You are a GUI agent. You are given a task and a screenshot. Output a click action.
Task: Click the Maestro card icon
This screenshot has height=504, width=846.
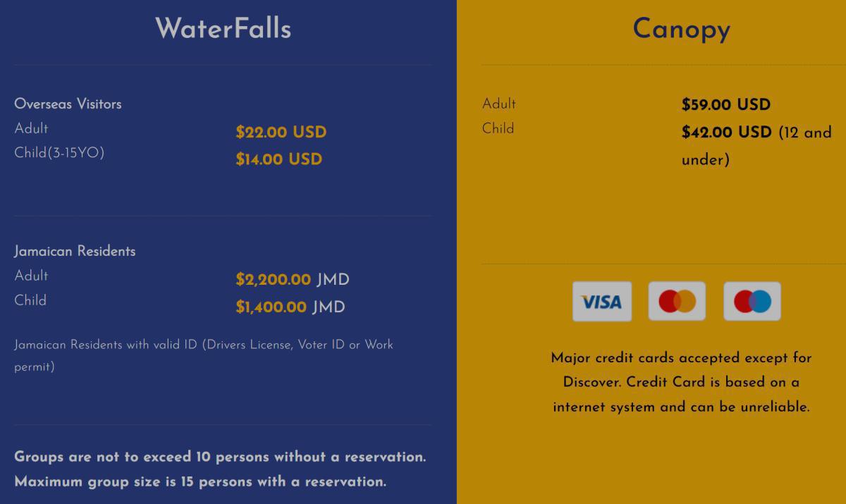[x=752, y=302]
